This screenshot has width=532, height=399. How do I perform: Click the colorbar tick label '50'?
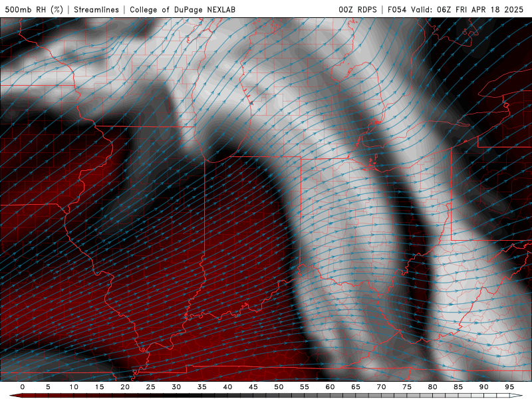[279, 387]
